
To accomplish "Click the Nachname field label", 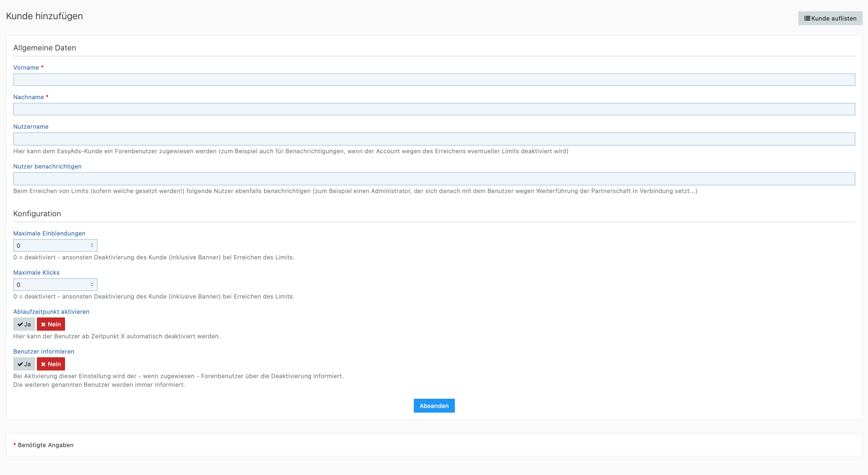I will 28,98.
